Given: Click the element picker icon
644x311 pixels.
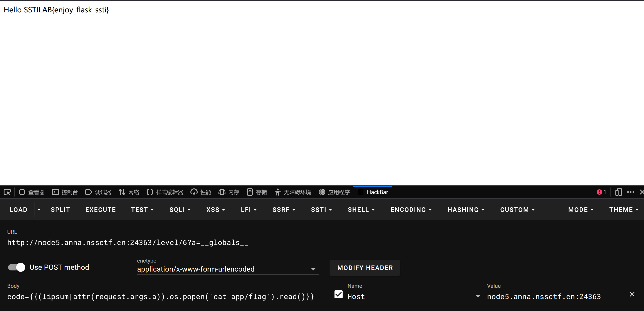Looking at the screenshot, I should (7, 192).
